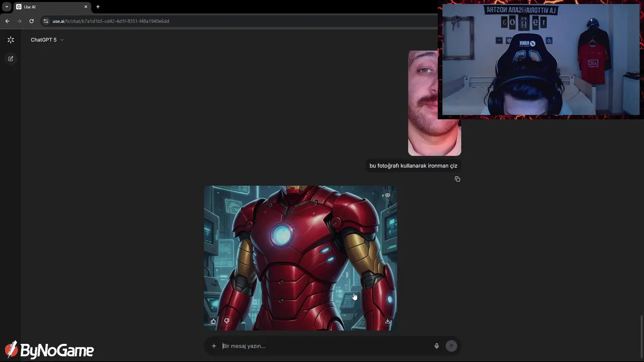Copy the user message with copy icon
644x362 pixels.
coord(457,179)
